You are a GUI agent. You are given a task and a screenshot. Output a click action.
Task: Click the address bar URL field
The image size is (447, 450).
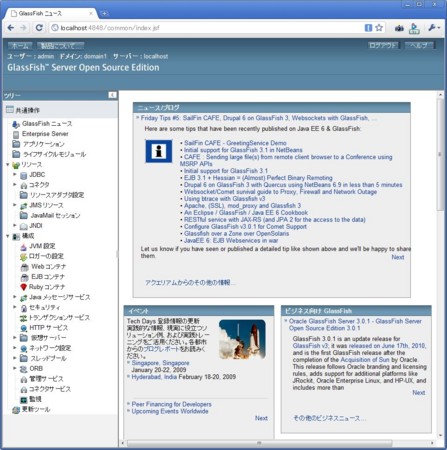point(207,28)
